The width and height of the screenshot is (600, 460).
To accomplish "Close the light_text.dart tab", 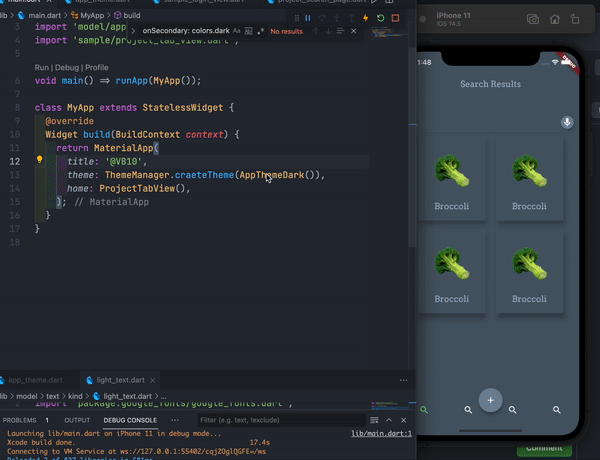I will [153, 380].
